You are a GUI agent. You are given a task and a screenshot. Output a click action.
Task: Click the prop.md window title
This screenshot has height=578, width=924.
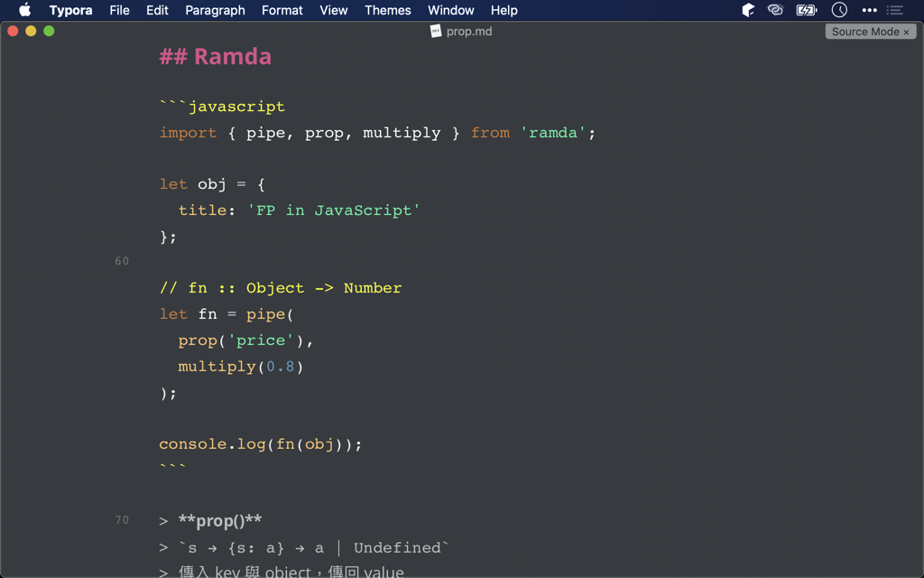(x=469, y=32)
